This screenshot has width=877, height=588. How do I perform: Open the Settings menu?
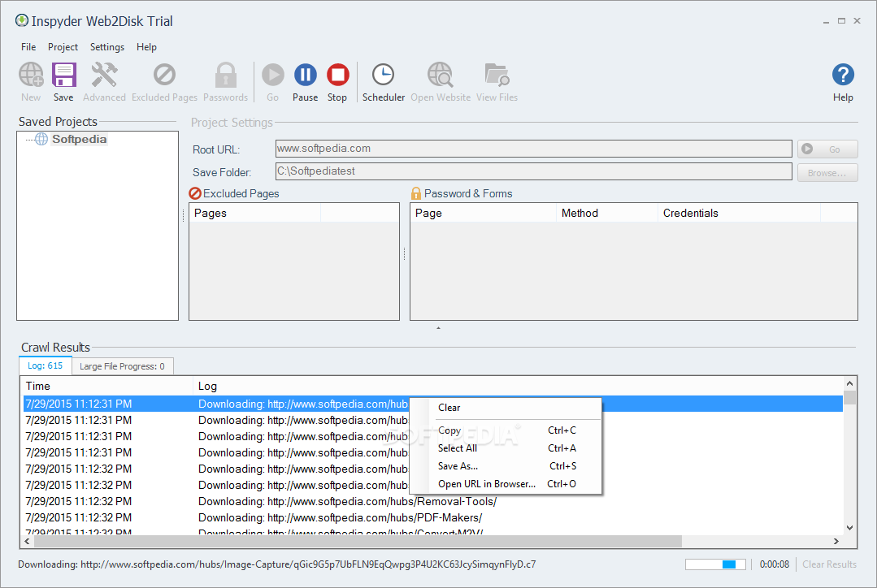(x=106, y=47)
